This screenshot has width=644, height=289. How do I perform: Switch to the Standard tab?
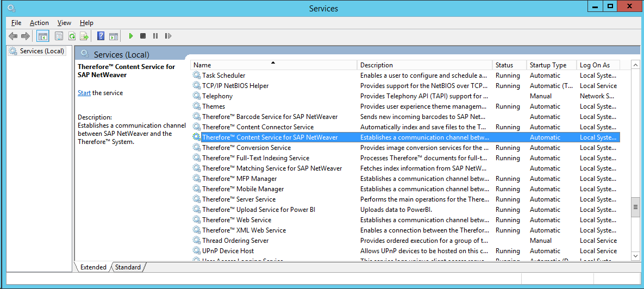[128, 267]
